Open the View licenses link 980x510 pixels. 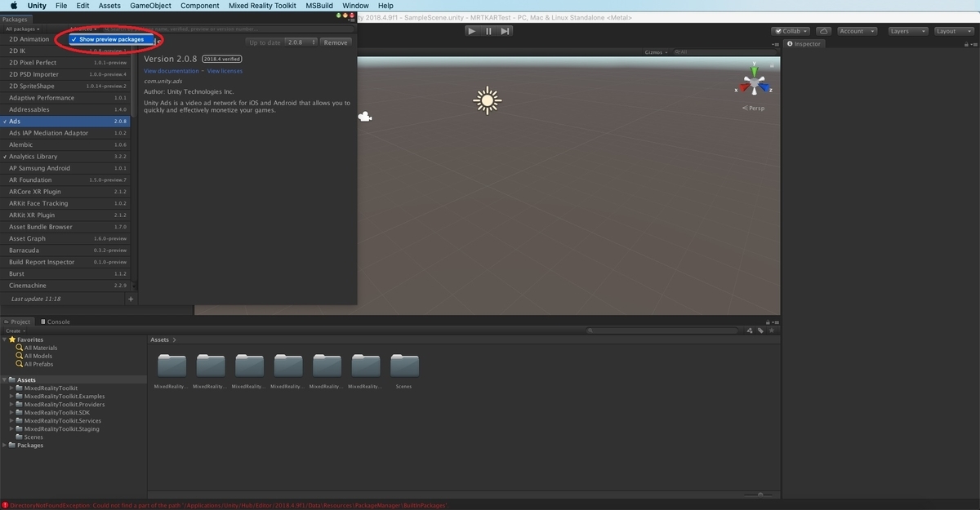tap(225, 71)
